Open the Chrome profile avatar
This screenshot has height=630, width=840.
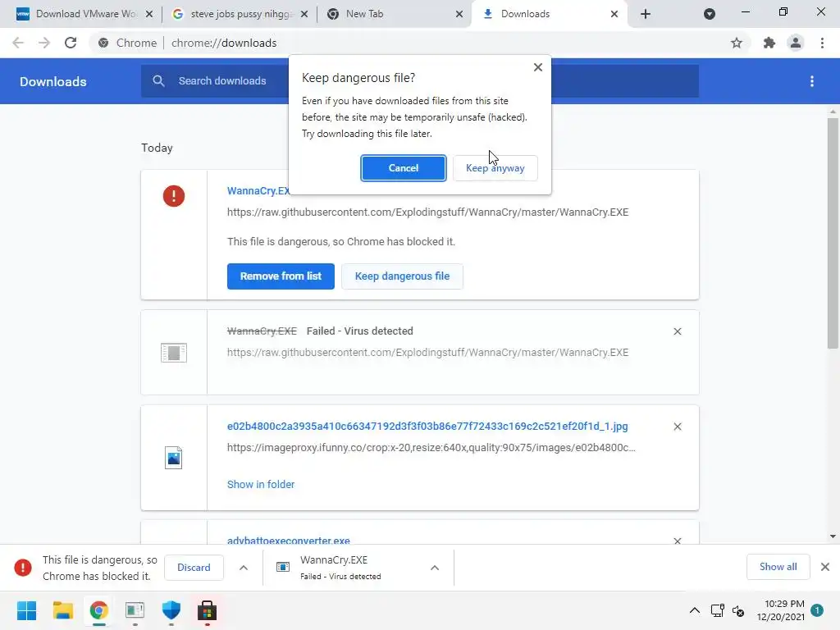796,43
